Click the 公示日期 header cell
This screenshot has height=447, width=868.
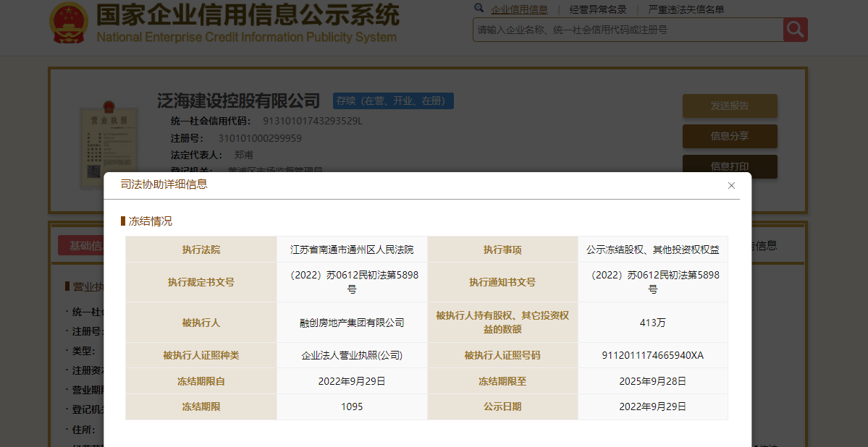[502, 406]
